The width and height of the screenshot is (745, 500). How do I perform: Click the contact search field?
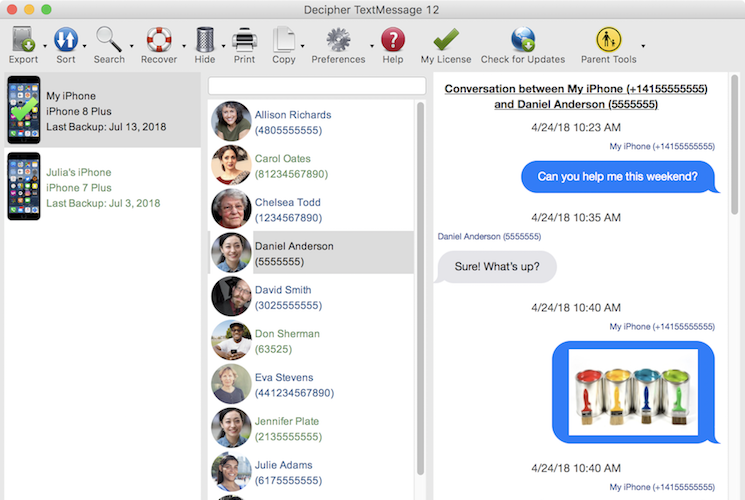tap(317, 86)
